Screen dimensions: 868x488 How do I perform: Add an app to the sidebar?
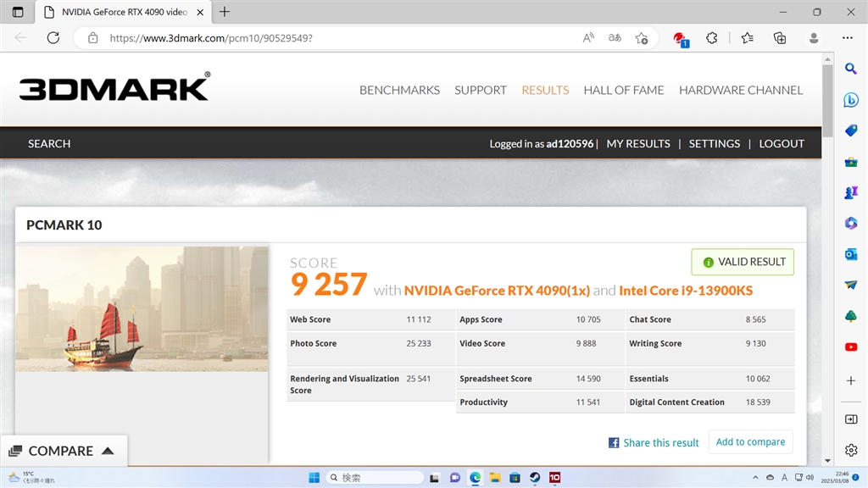851,380
